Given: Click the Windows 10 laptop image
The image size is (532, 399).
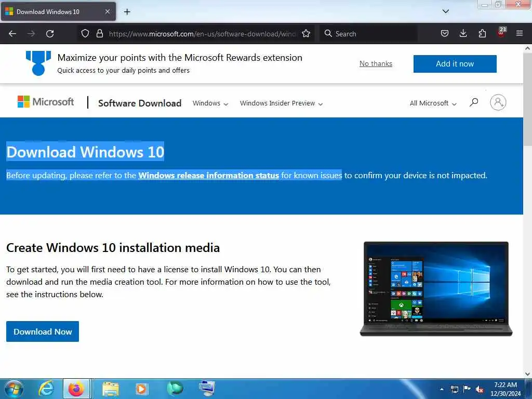Looking at the screenshot, I should pyautogui.click(x=436, y=289).
